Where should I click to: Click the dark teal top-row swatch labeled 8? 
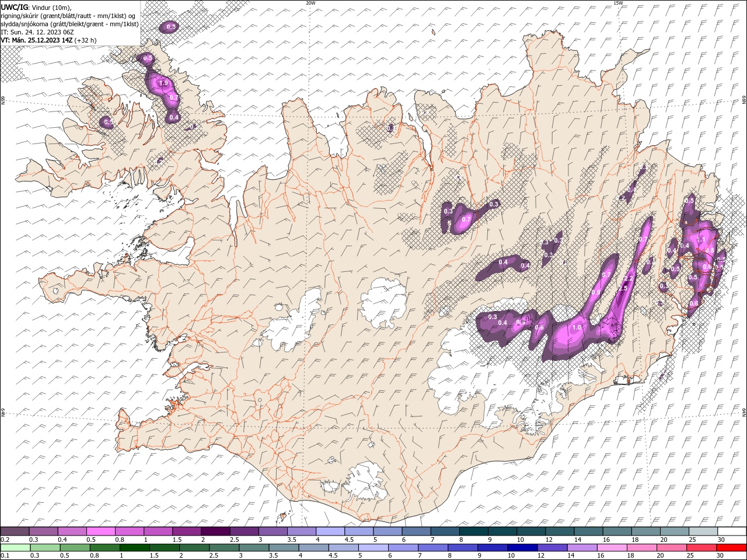(473, 531)
